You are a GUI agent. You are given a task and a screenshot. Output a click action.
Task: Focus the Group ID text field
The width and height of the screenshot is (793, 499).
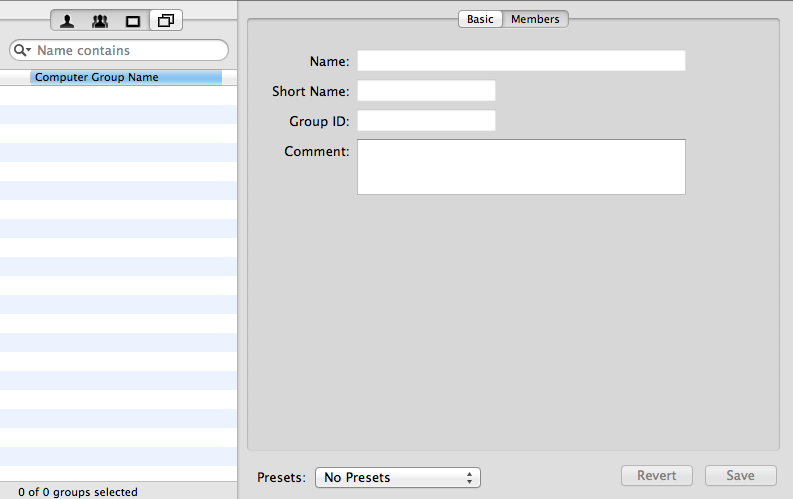click(426, 121)
